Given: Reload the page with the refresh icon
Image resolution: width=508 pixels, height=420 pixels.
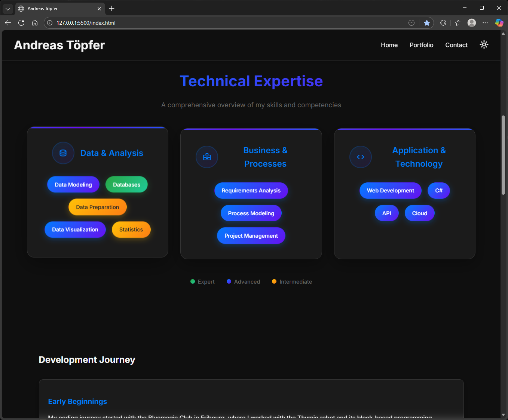Looking at the screenshot, I should click(x=21, y=23).
